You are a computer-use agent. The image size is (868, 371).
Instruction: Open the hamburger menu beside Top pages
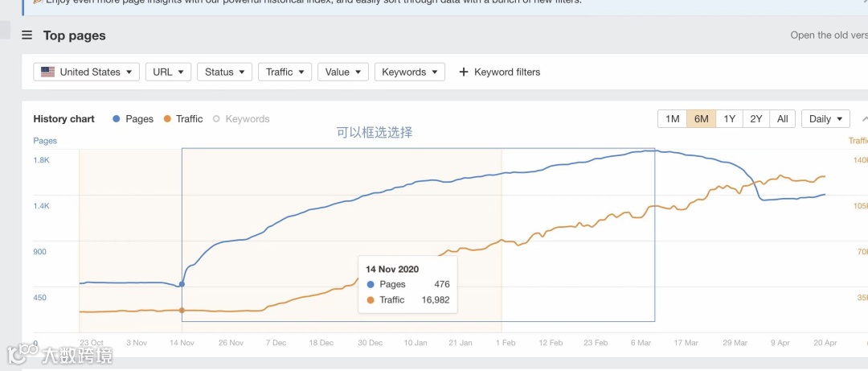click(27, 35)
